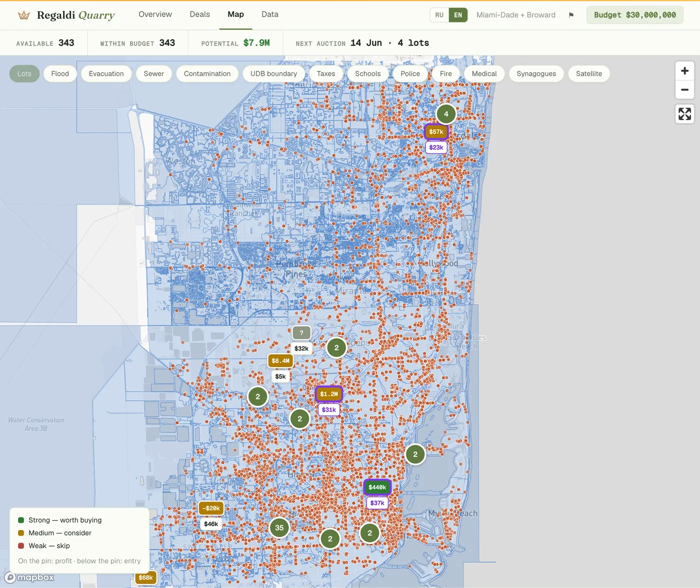Screen dimensions: 700x588
Task: Click the Budget $30,000,000 button
Action: [x=635, y=15]
